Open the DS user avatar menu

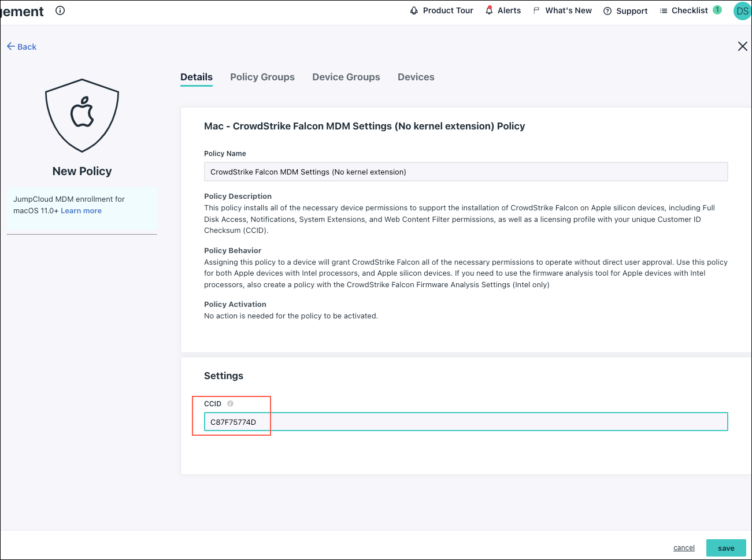pos(742,10)
